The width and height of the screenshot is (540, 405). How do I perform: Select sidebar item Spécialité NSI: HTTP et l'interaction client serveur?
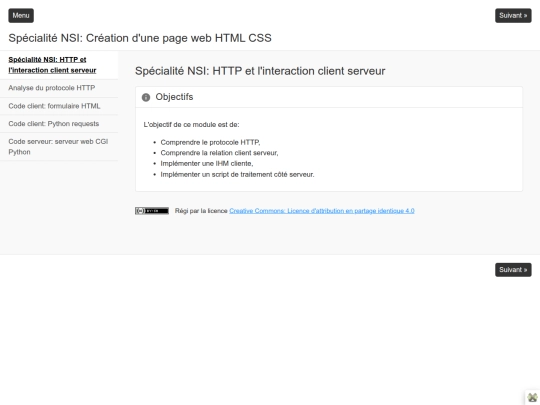coord(59,65)
